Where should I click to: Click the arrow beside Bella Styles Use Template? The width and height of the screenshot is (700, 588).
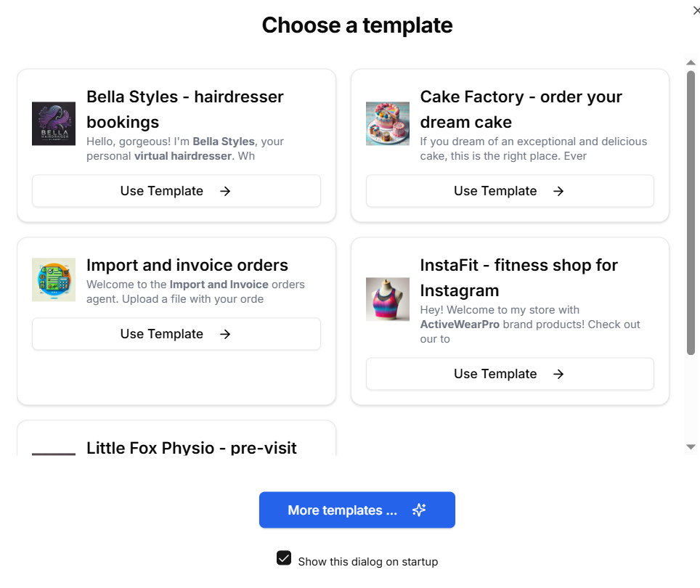(225, 191)
